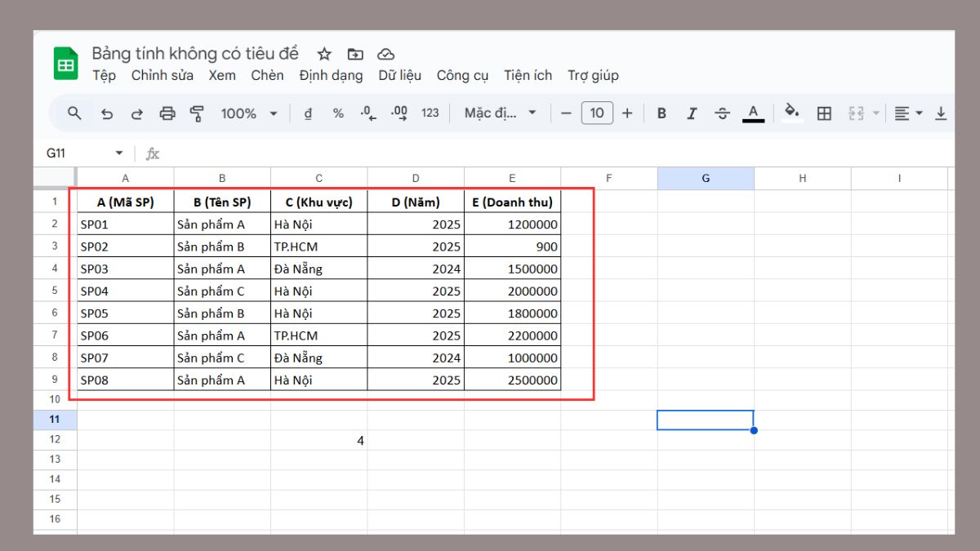This screenshot has height=551, width=980.
Task: Check the cloud save status icon
Action: click(x=385, y=54)
